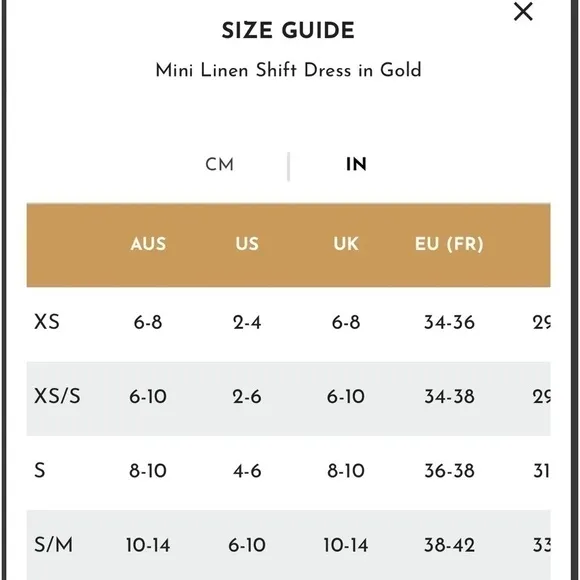Viewport: 580px width, 580px height.
Task: Select the S size row label
Action: pos(40,471)
